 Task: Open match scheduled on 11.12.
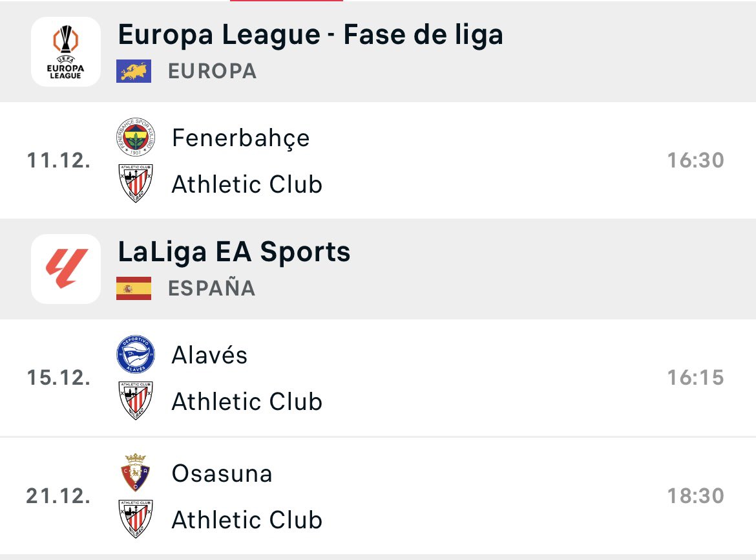378,160
